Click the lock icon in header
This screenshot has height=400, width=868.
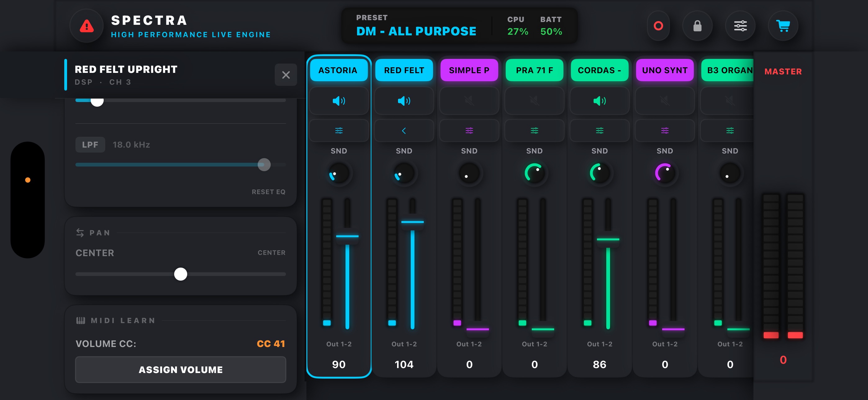point(697,26)
